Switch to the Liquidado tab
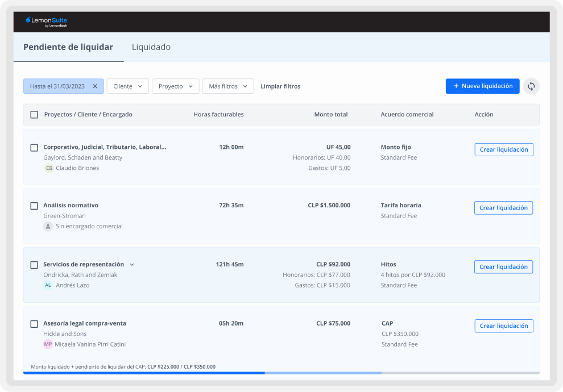 [x=151, y=47]
